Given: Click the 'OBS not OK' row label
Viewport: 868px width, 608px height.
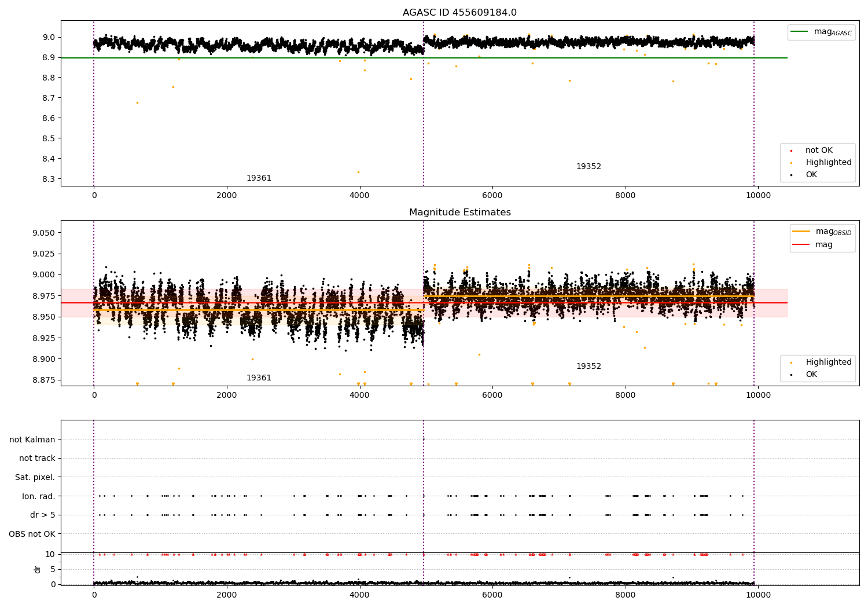Looking at the screenshot, I should click(32, 534).
